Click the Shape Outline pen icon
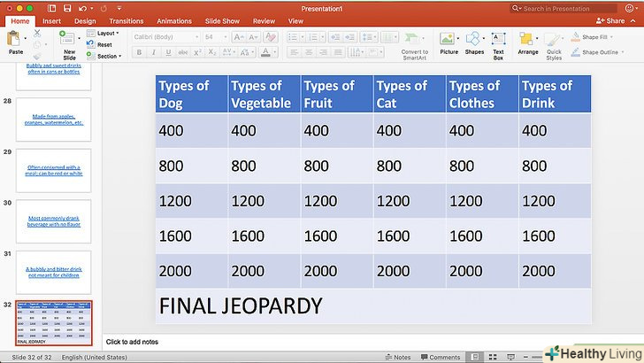The height and width of the screenshot is (363, 644). (x=576, y=52)
